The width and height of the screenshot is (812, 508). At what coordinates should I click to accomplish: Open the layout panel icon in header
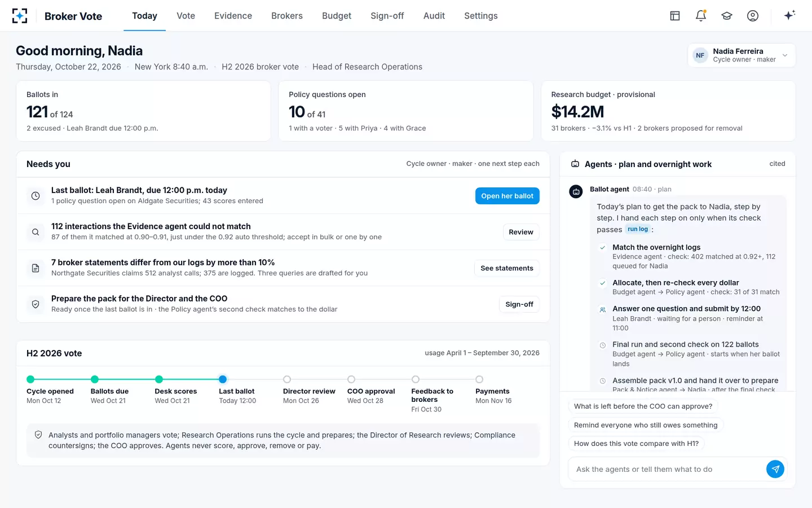pyautogui.click(x=675, y=16)
